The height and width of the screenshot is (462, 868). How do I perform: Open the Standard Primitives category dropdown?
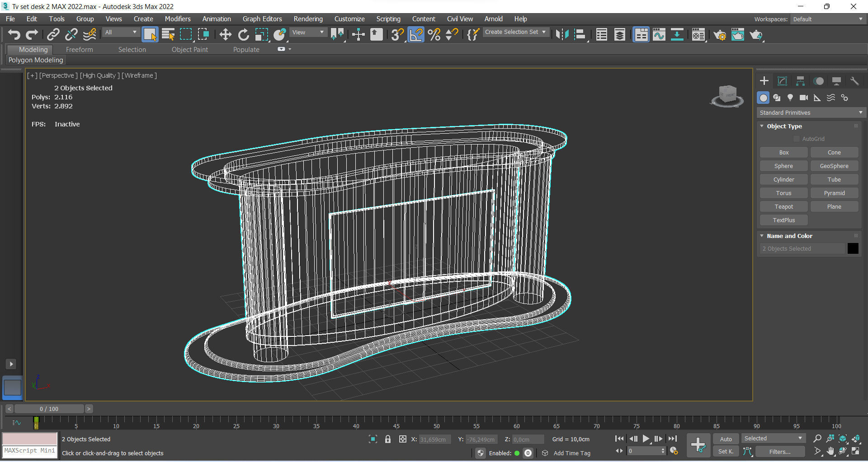tap(811, 112)
